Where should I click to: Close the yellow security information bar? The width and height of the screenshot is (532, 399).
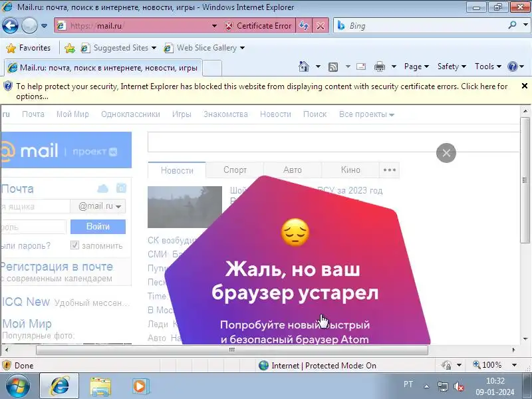click(525, 86)
